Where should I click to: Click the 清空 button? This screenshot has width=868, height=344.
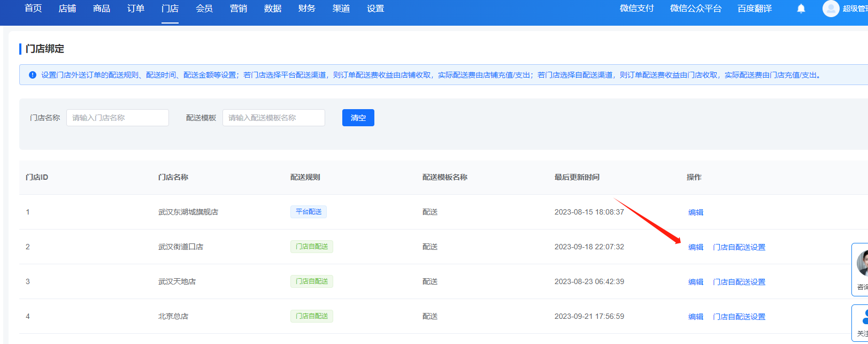pos(358,118)
